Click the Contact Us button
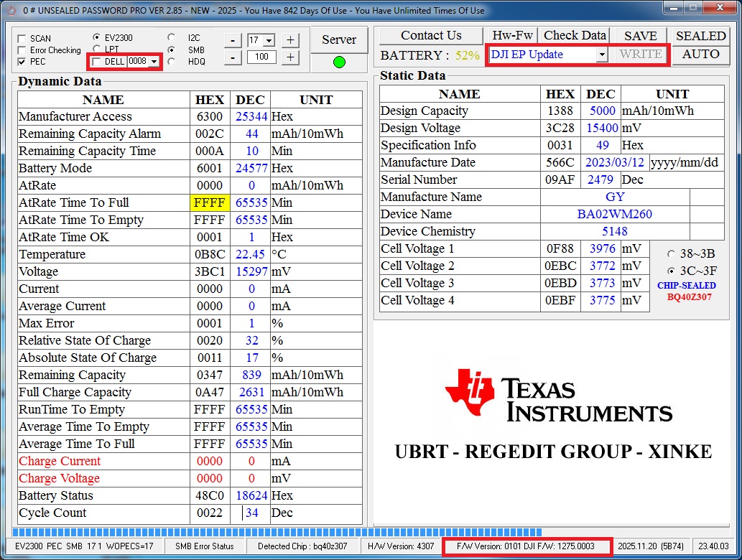 (431, 35)
